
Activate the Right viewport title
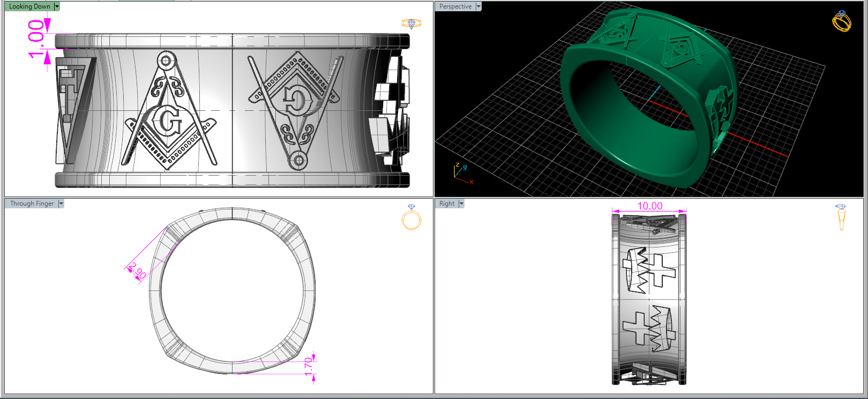447,204
